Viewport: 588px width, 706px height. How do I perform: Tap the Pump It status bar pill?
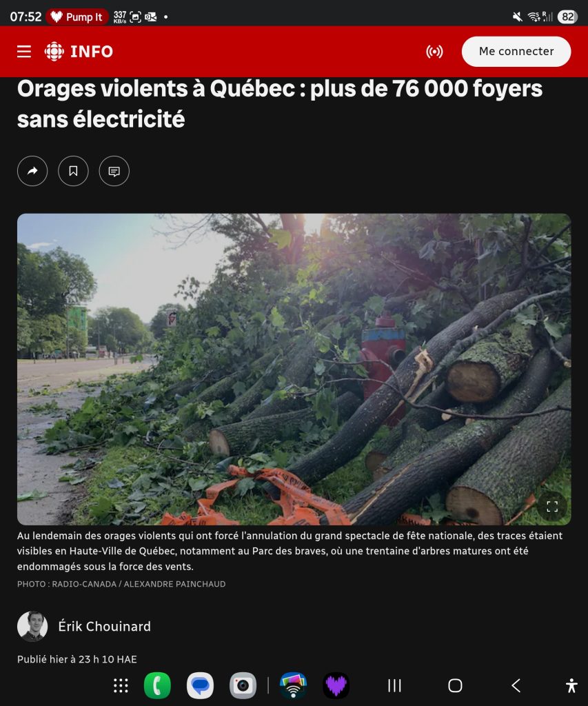click(x=77, y=17)
